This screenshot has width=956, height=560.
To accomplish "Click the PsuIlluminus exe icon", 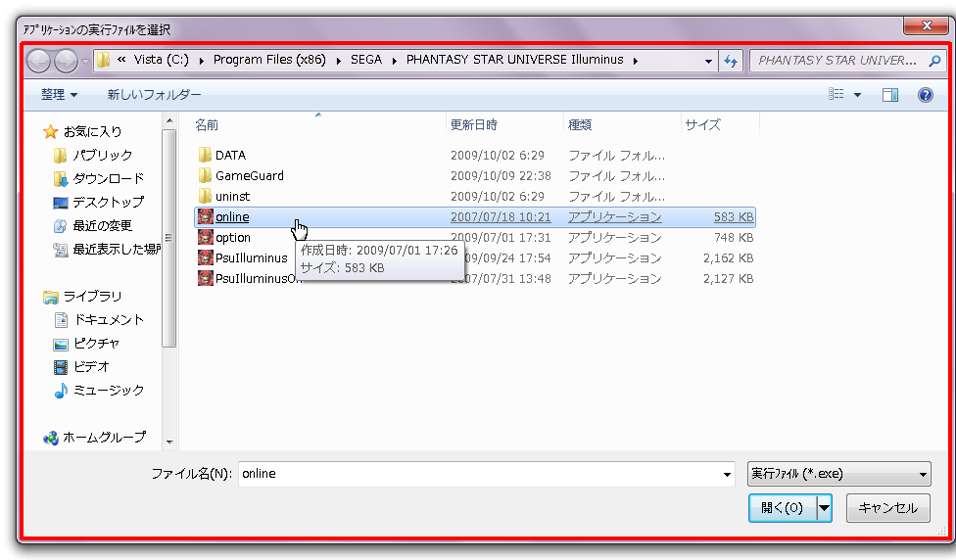I will 205,257.
